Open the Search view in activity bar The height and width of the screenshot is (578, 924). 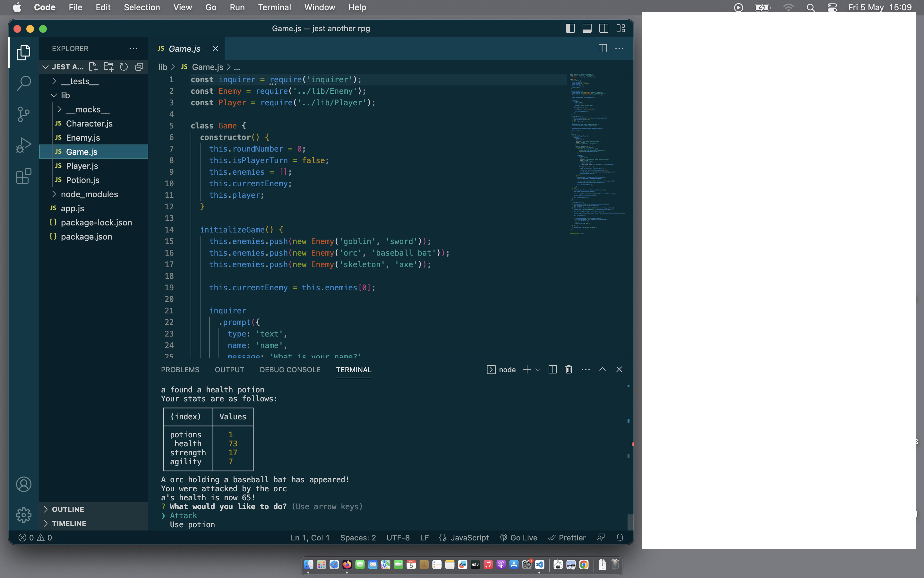pyautogui.click(x=24, y=83)
